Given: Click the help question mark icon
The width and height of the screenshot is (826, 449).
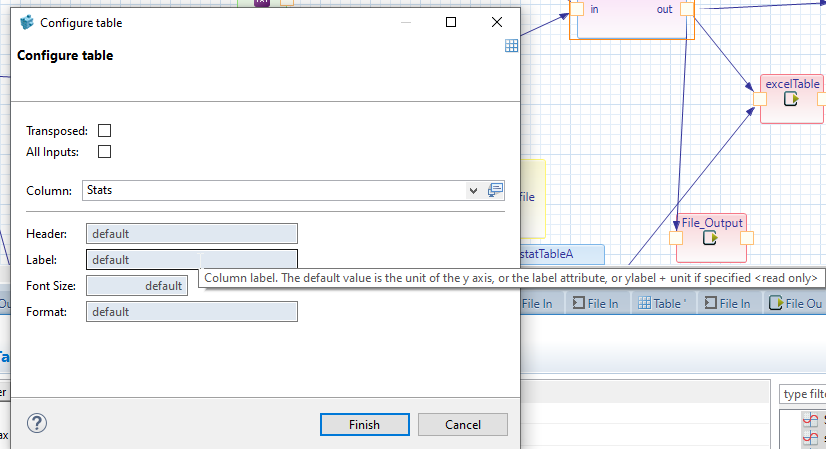Looking at the screenshot, I should [36, 423].
